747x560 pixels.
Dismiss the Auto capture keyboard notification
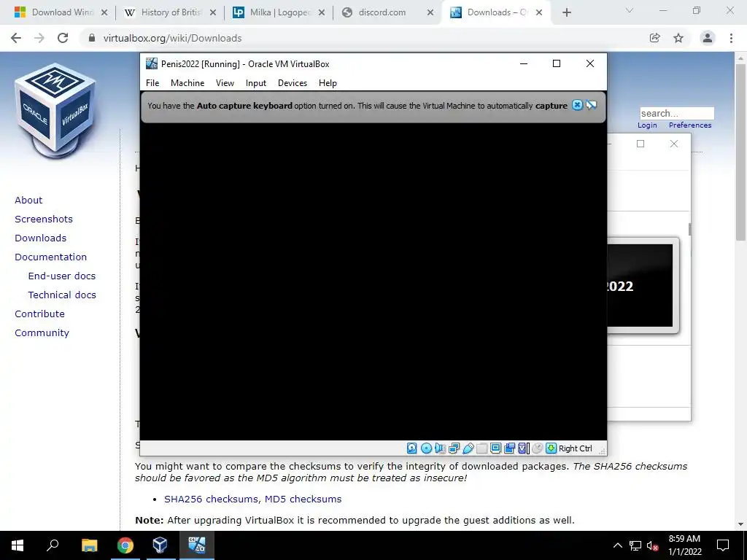point(577,105)
